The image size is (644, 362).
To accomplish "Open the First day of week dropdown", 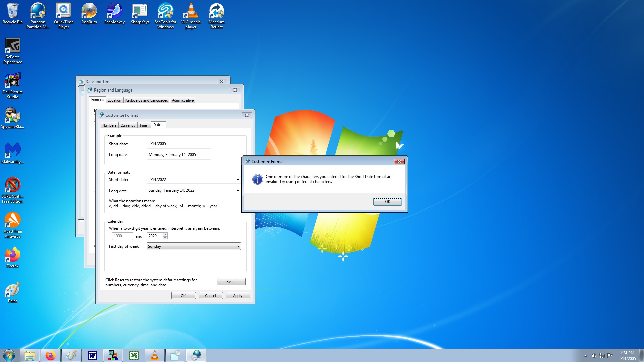I will point(194,246).
